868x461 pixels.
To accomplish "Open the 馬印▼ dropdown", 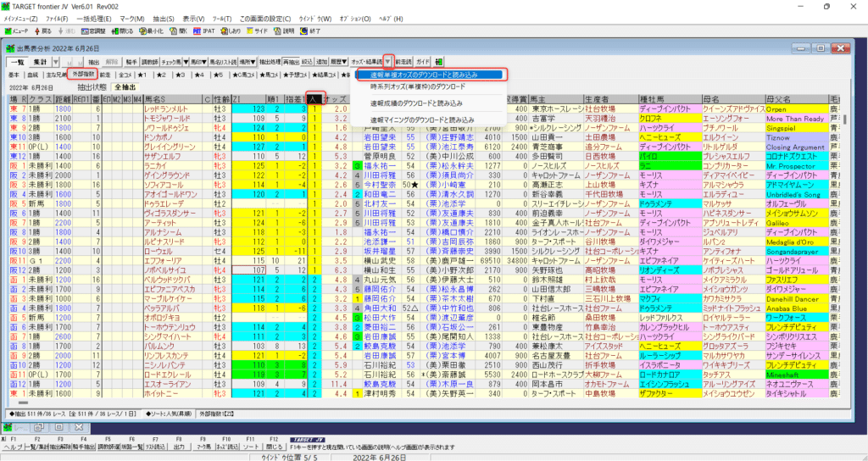I will click(x=198, y=61).
